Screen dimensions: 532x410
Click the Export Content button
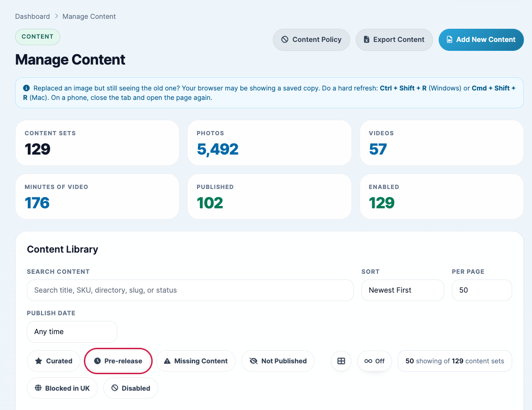click(x=394, y=40)
